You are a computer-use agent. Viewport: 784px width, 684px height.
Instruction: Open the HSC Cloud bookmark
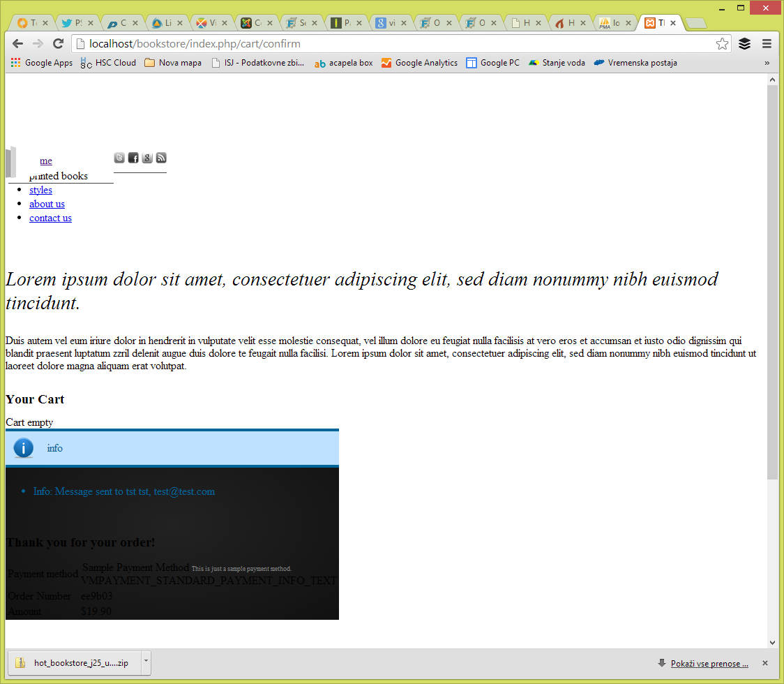pos(109,63)
